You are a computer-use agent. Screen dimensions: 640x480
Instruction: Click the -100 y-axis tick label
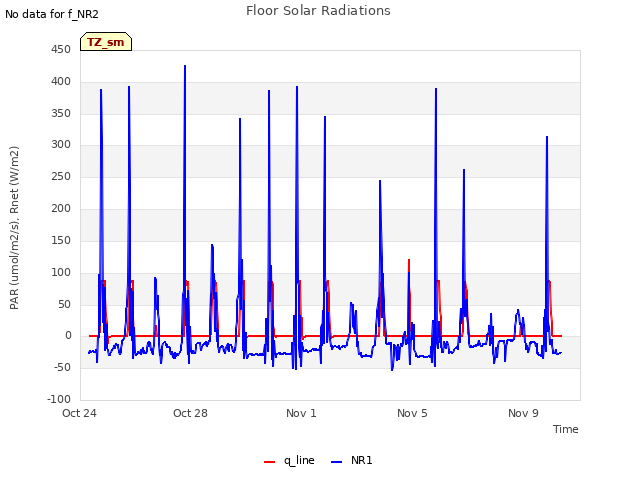click(59, 399)
